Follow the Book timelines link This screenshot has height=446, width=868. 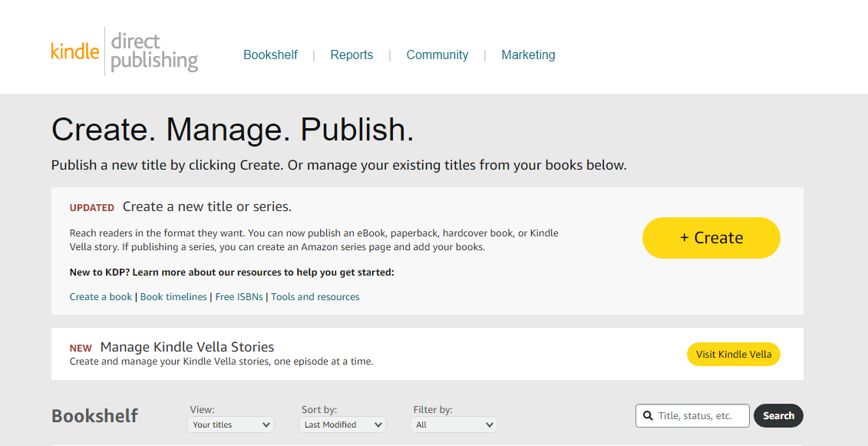click(173, 297)
